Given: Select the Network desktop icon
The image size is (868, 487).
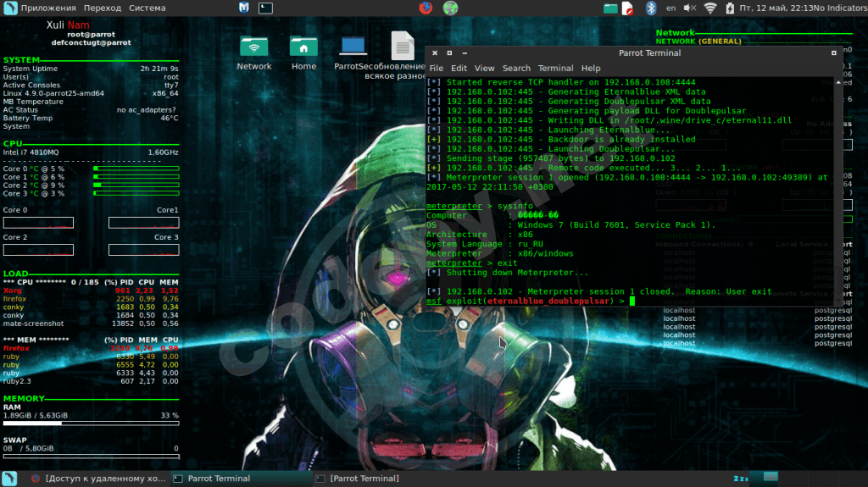Looking at the screenshot, I should point(254,53).
